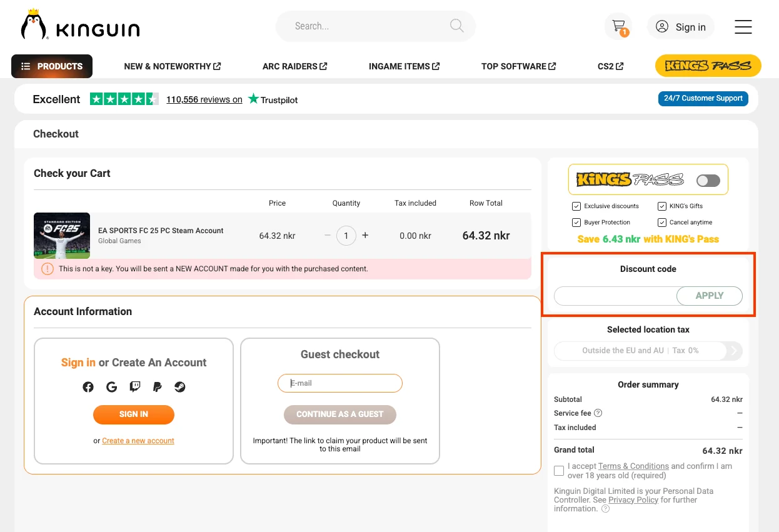Click the search magnifier icon
The image size is (779, 532).
click(x=457, y=26)
